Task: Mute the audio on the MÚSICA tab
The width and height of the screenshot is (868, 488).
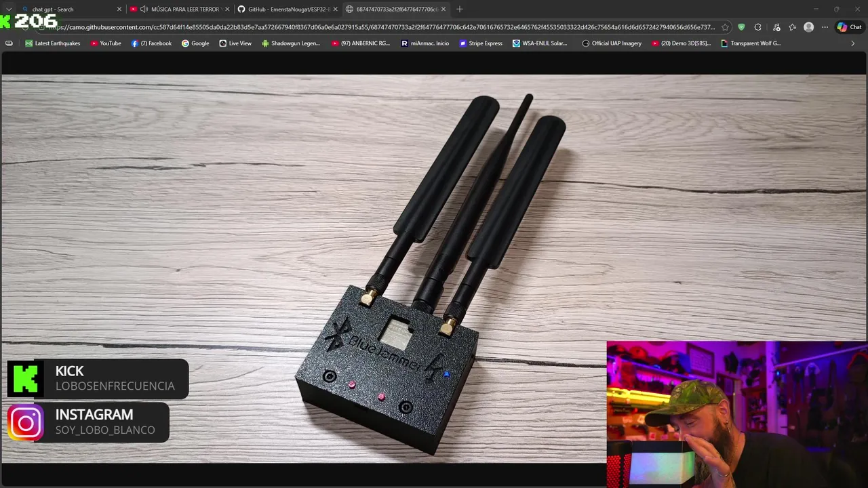Action: [x=144, y=9]
